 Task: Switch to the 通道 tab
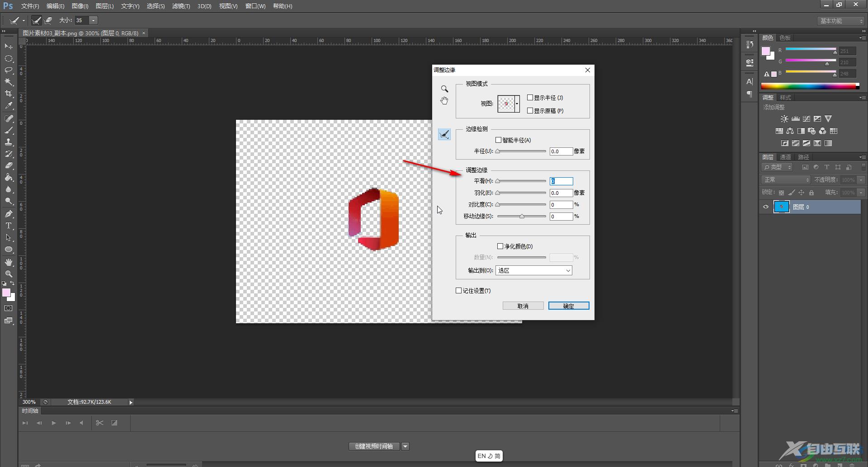785,157
